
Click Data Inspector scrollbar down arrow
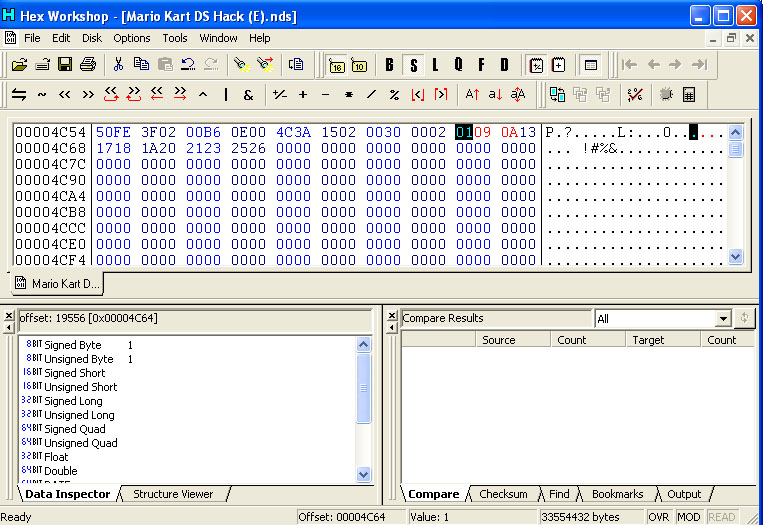pyautogui.click(x=363, y=474)
